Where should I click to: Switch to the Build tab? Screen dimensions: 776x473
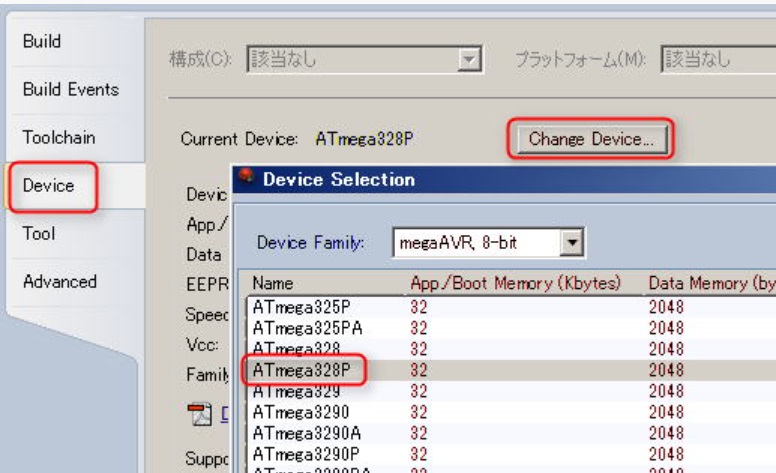[x=42, y=41]
